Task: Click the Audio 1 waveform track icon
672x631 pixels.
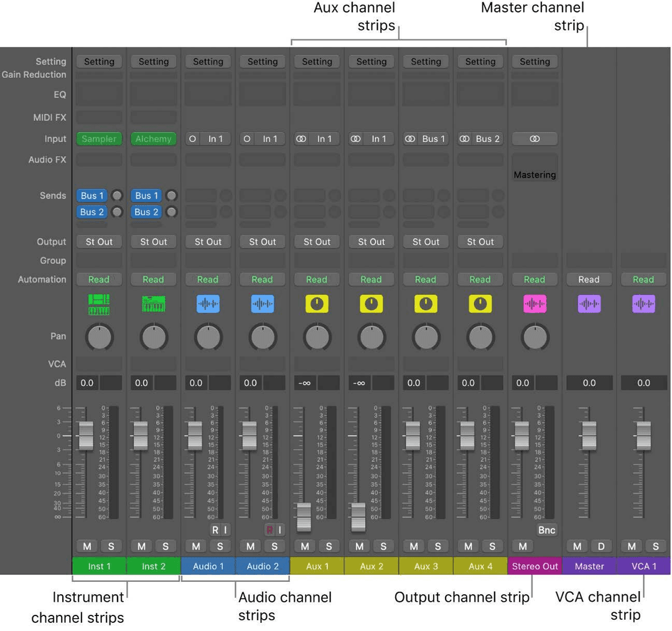Action: click(208, 304)
